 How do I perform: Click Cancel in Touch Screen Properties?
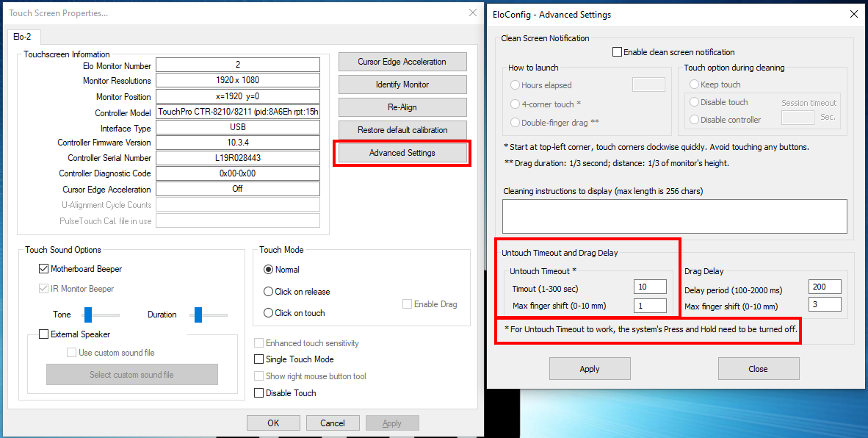[x=333, y=423]
